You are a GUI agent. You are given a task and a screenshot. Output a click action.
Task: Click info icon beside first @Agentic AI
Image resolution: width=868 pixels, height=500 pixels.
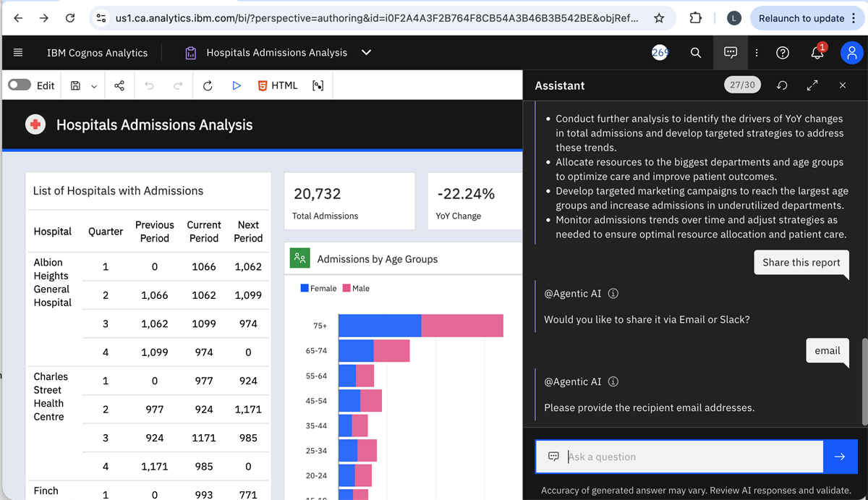pyautogui.click(x=613, y=294)
